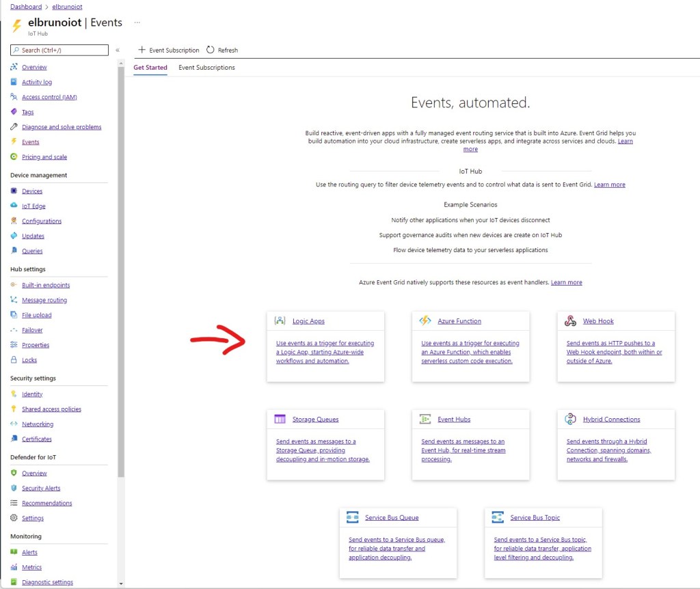Open the Azure Function link
This screenshot has width=700, height=589.
[459, 321]
